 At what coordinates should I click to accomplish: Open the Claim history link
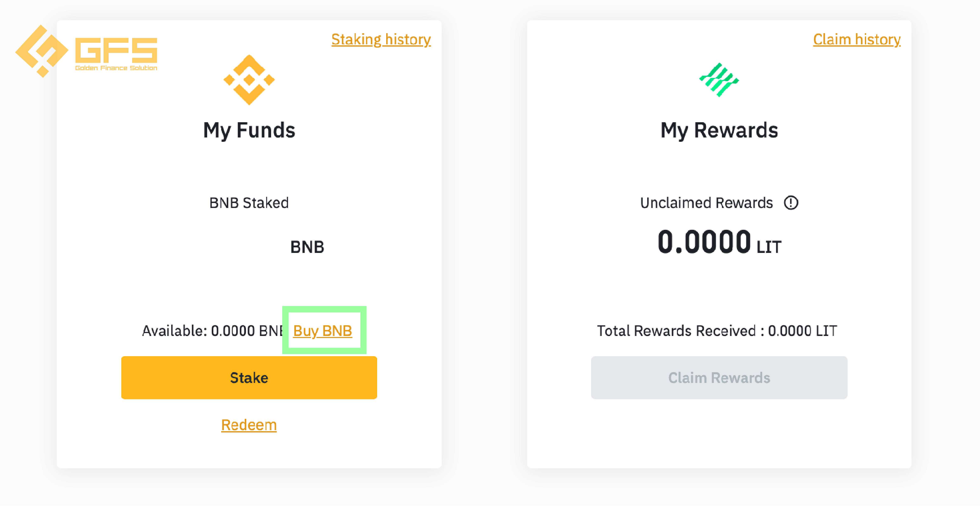click(856, 39)
